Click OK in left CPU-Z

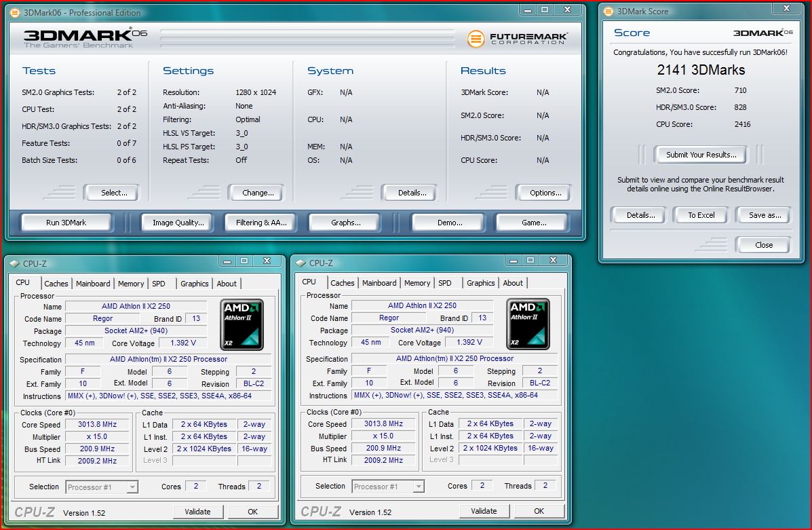coord(253,512)
